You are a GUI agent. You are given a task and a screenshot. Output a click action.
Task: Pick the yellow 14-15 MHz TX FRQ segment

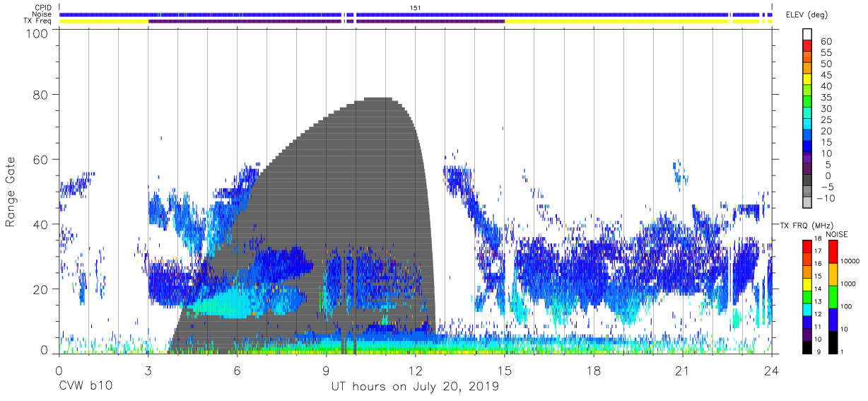click(809, 283)
